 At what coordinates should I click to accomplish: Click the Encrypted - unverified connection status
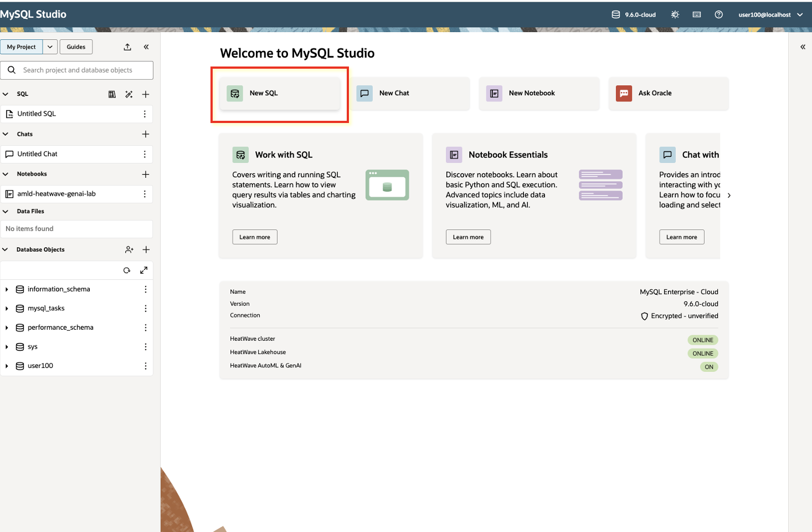click(x=680, y=316)
